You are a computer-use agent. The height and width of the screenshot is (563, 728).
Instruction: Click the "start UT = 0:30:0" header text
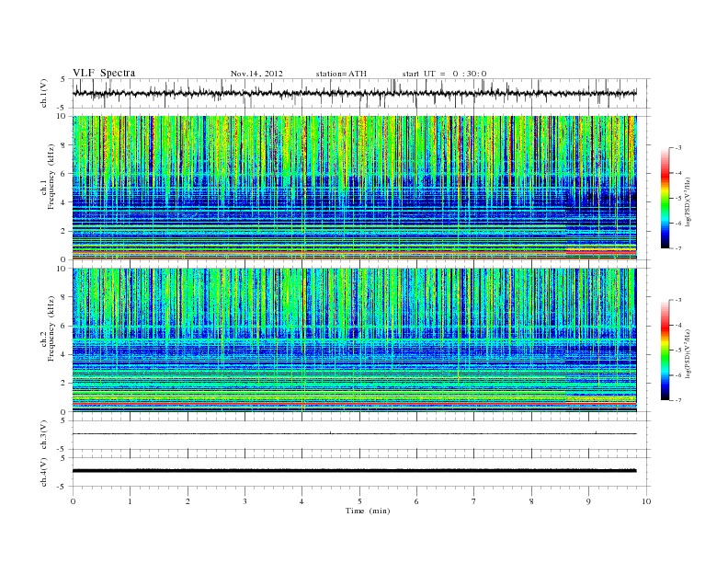[444, 74]
